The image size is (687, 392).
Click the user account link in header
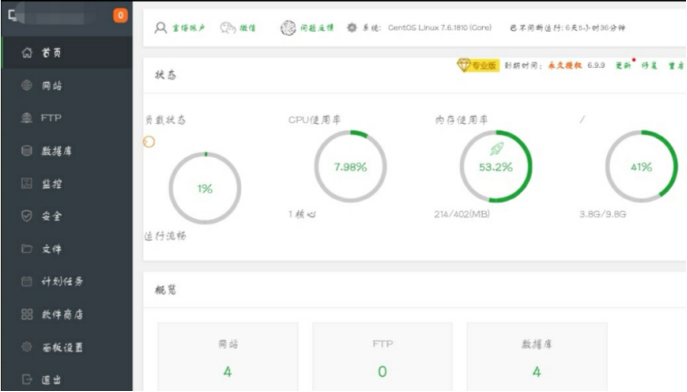[x=180, y=28]
